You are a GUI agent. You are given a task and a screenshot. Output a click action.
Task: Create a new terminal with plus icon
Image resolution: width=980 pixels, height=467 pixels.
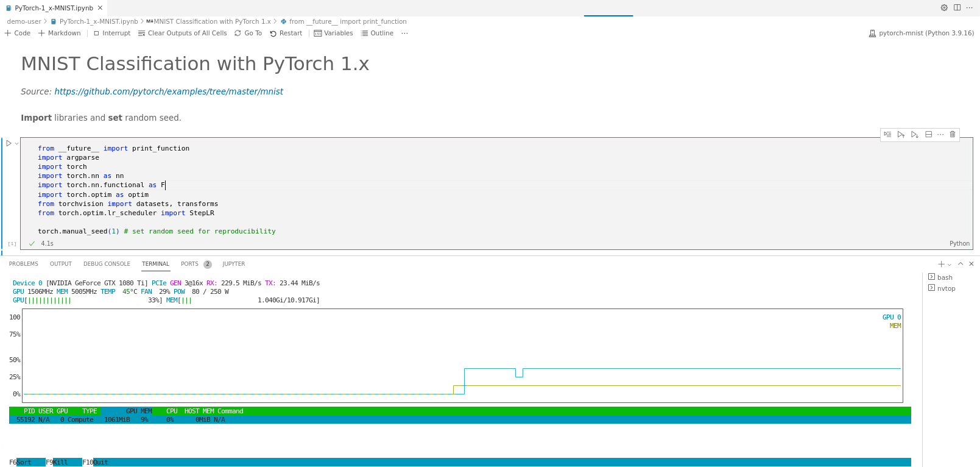[x=941, y=264]
